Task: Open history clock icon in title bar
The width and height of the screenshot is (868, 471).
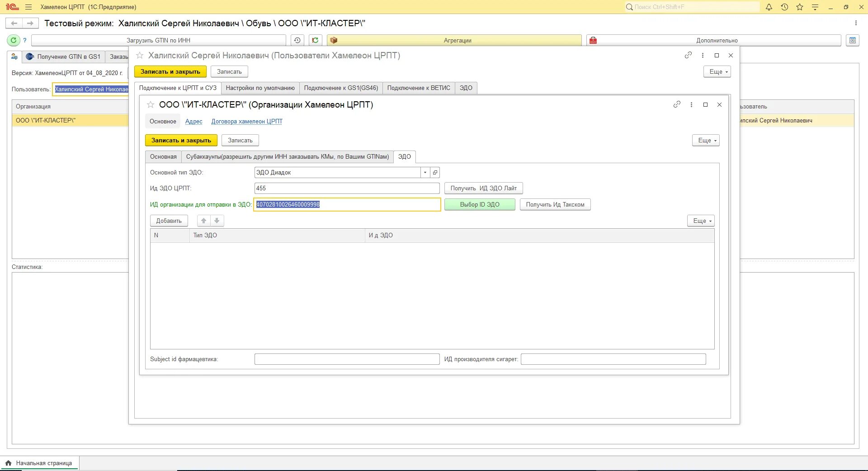Action: pos(784,7)
